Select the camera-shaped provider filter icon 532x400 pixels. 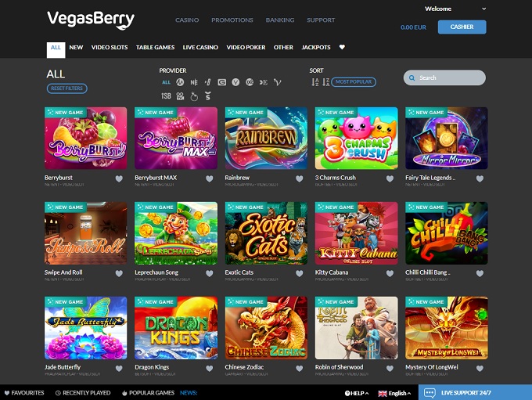[x=180, y=96]
